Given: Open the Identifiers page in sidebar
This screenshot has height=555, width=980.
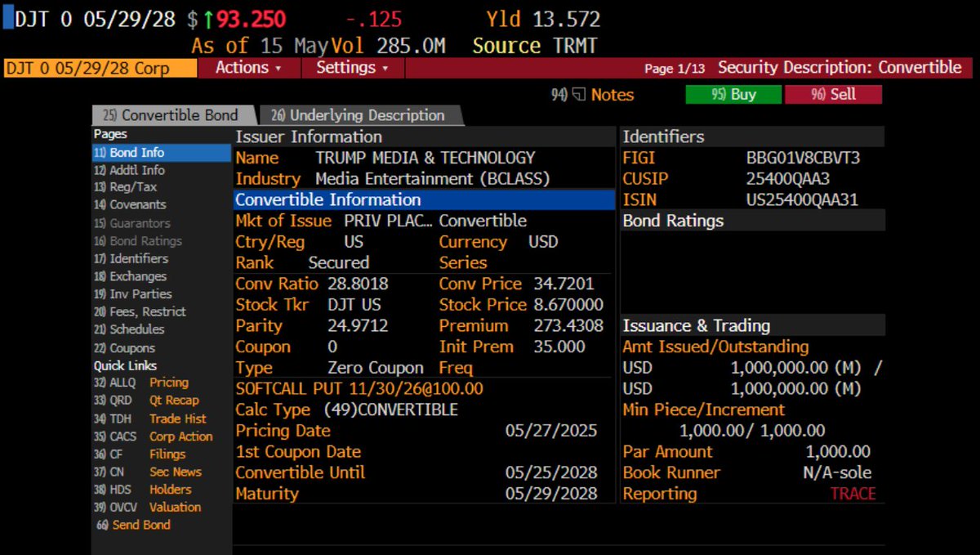Looking at the screenshot, I should point(131,258).
